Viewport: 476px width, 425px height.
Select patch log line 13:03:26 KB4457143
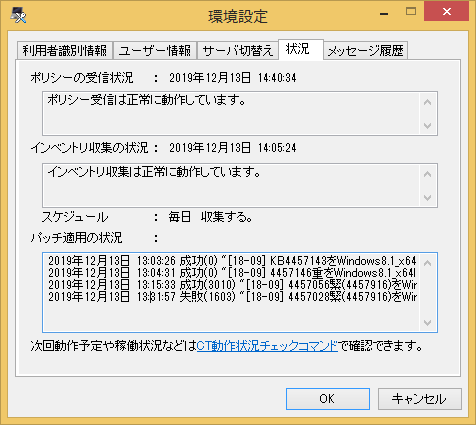232,261
